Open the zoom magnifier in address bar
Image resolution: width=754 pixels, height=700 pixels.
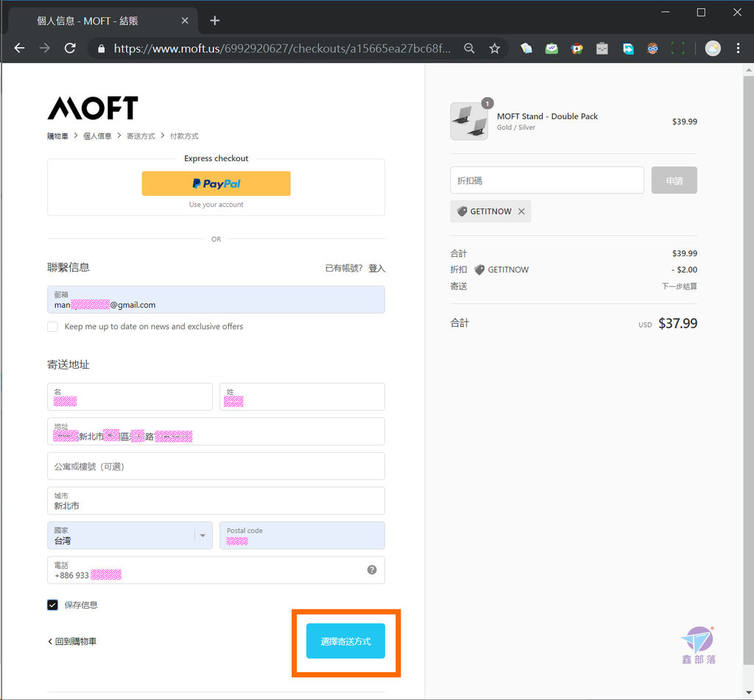click(x=469, y=48)
